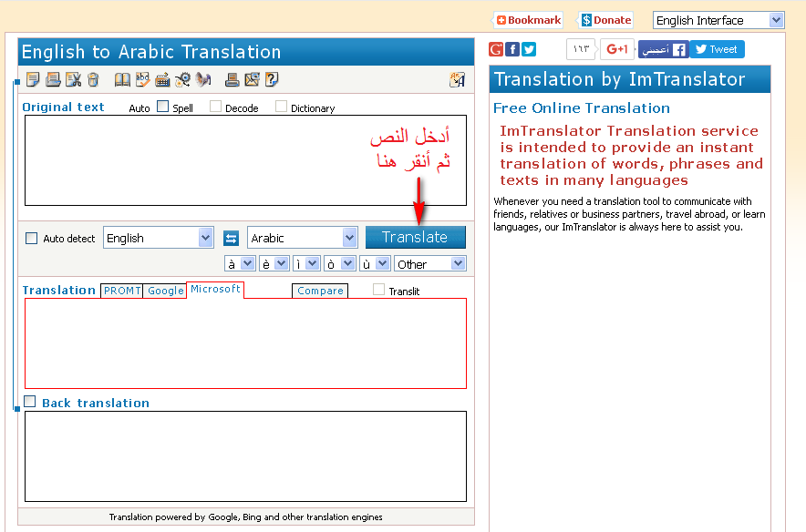Image resolution: width=806 pixels, height=532 pixels.
Task: Click the spell check abc icon
Action: 143,79
